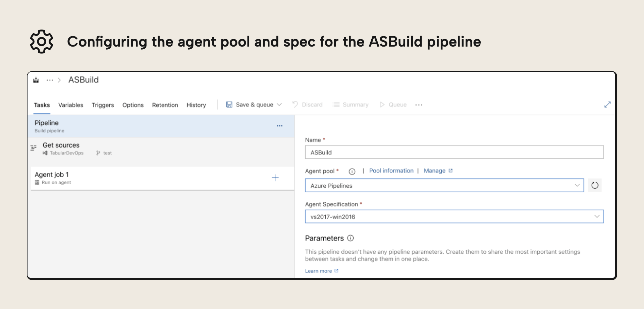This screenshot has height=309, width=644.
Task: Open the Manage agent pools link
Action: pyautogui.click(x=438, y=171)
